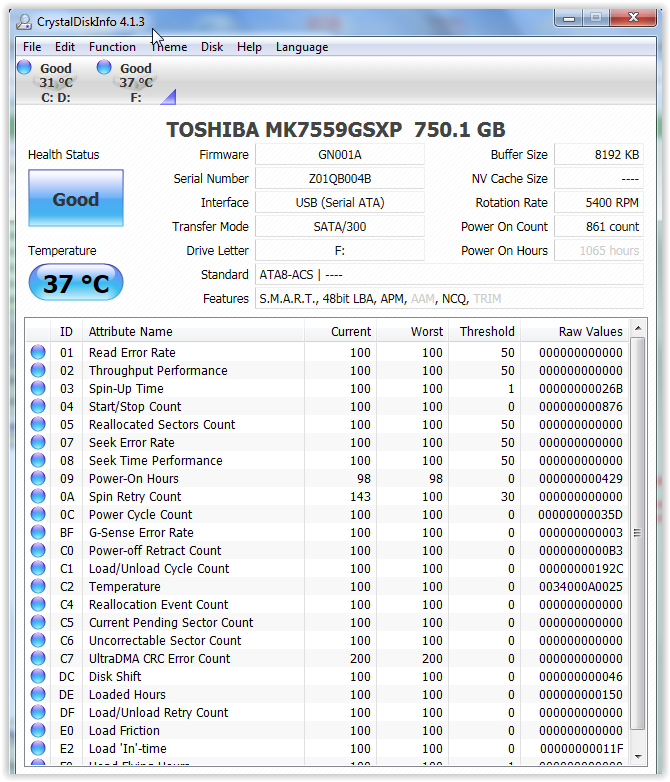Click status orb for Power-off Retract Count
Image resolution: width=670 pixels, height=782 pixels.
click(38, 550)
